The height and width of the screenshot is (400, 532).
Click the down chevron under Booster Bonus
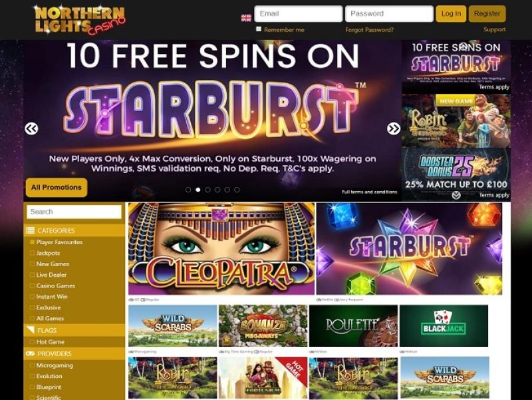[456, 195]
